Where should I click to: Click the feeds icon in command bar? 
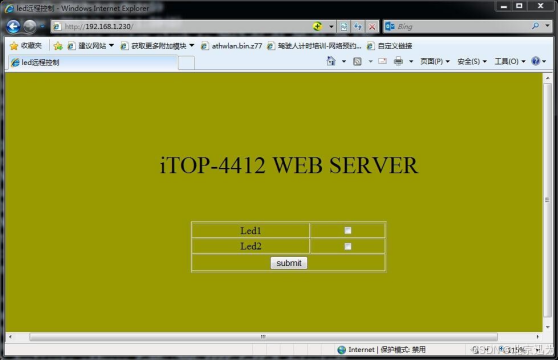pyautogui.click(x=357, y=62)
